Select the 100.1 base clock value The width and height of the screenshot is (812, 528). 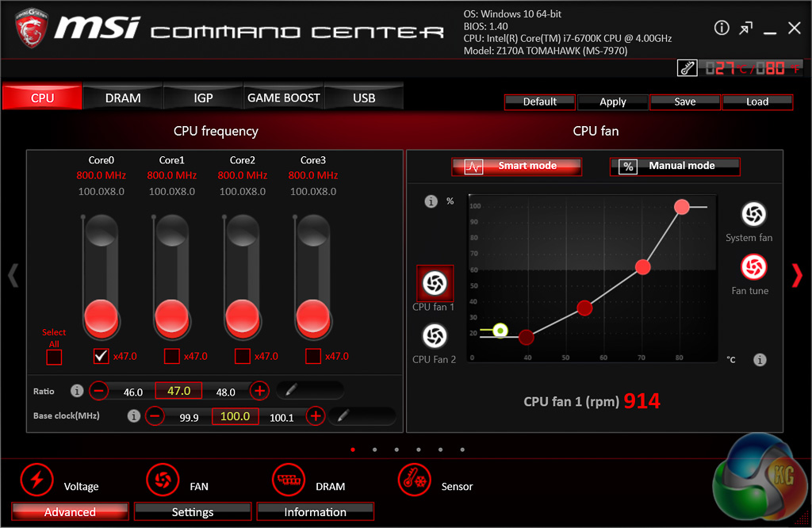coord(282,417)
